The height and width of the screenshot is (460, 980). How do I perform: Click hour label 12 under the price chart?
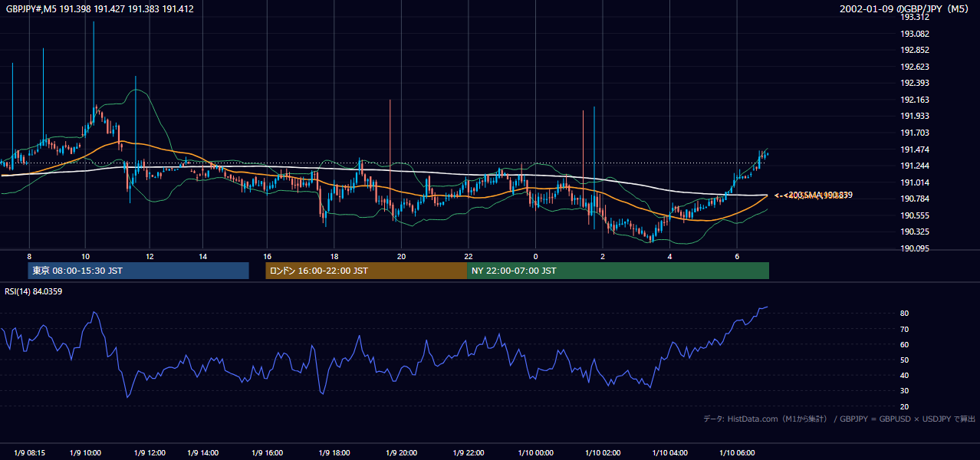(150, 256)
